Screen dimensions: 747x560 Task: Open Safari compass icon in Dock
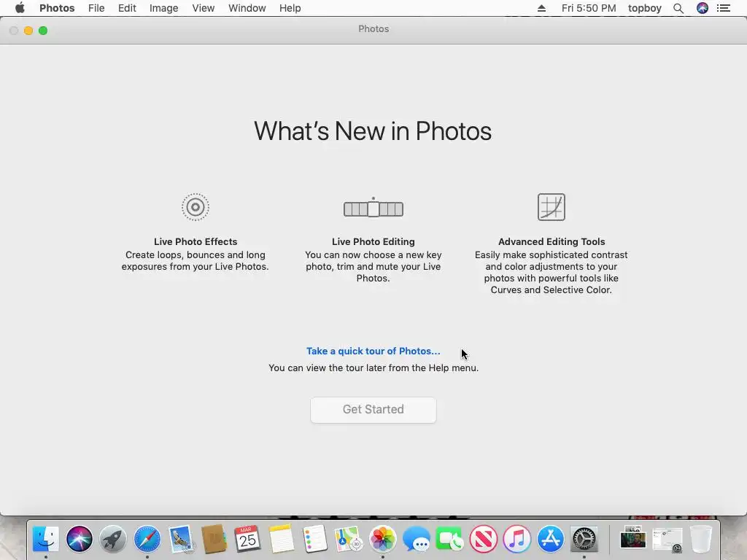click(147, 539)
